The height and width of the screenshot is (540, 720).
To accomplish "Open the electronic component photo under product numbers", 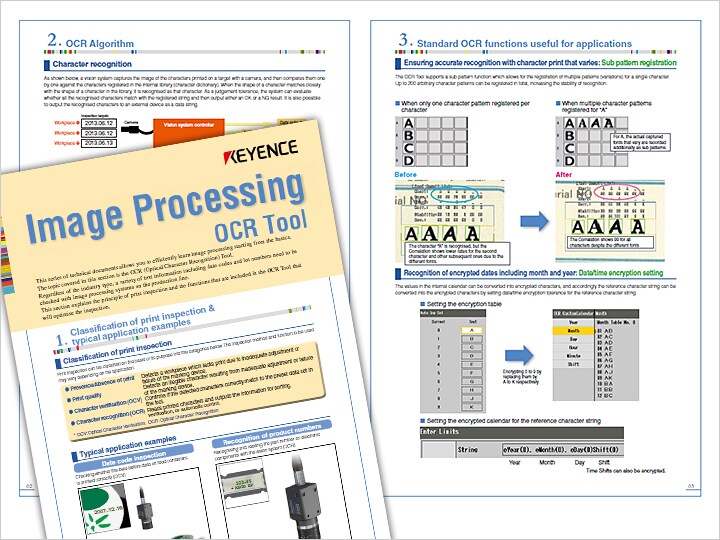I will point(244,484).
